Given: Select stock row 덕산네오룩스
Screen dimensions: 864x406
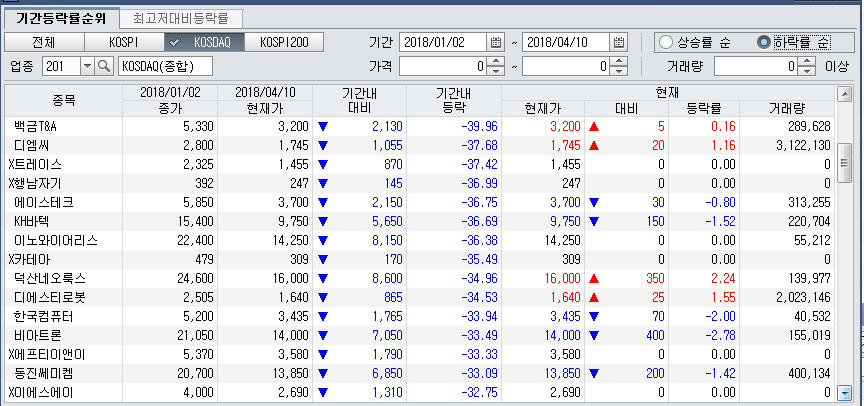Looking at the screenshot, I should pos(420,278).
